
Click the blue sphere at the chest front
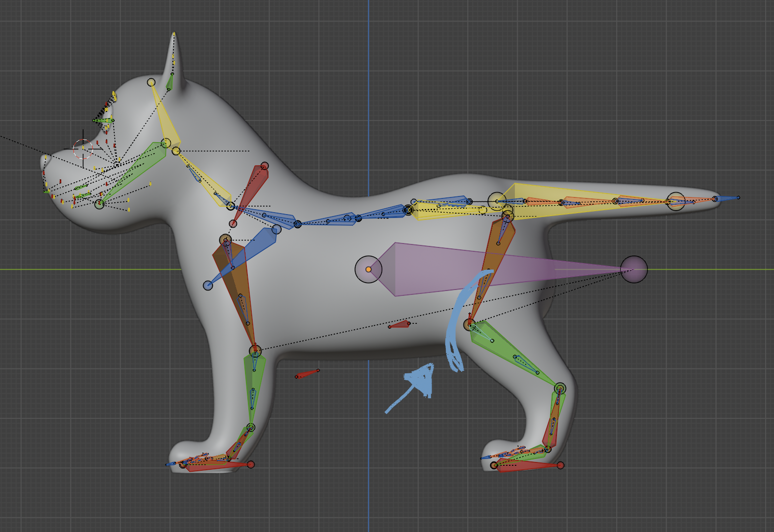pos(208,285)
